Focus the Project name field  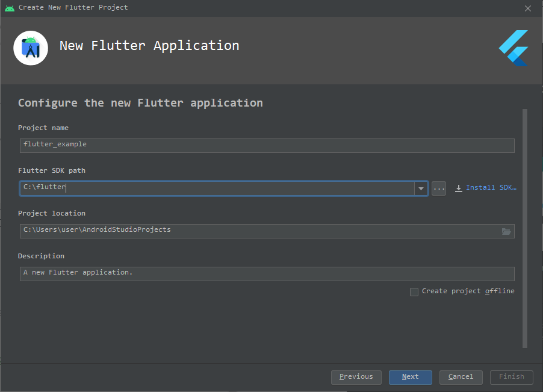click(x=267, y=146)
